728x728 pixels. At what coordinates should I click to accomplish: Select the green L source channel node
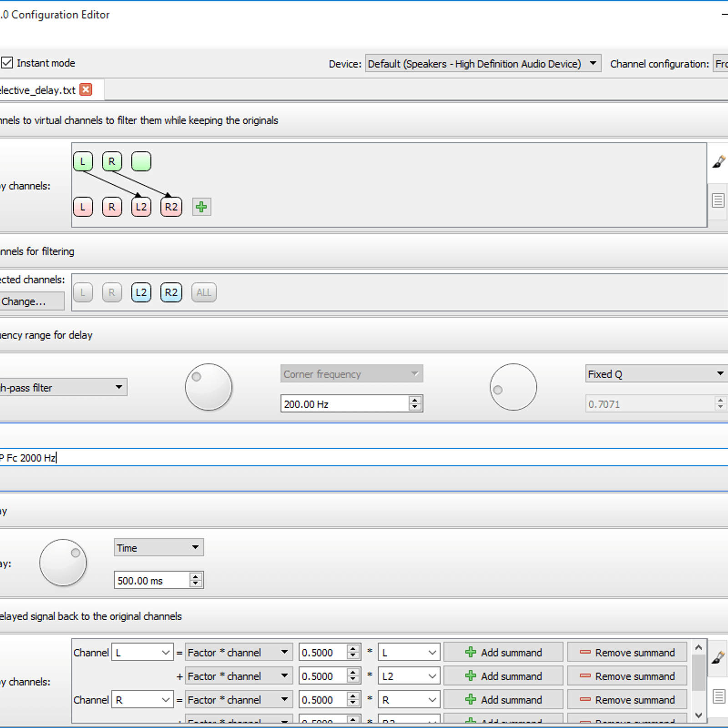(83, 162)
